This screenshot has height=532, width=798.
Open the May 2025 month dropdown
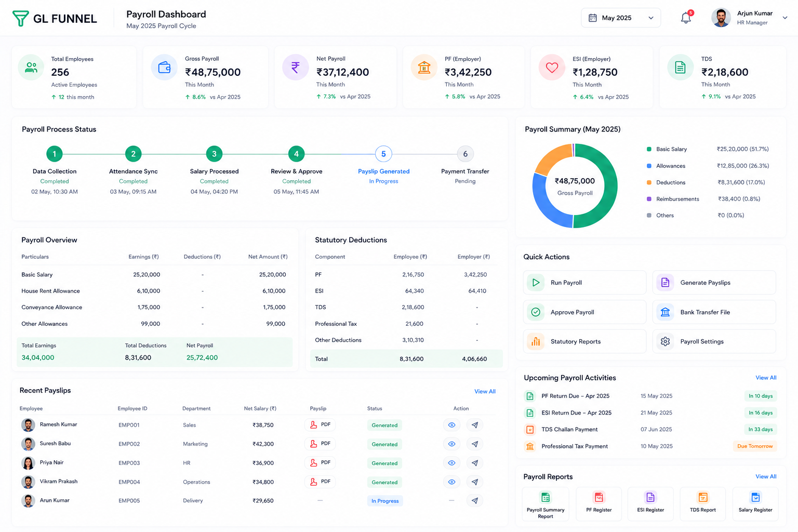click(621, 18)
